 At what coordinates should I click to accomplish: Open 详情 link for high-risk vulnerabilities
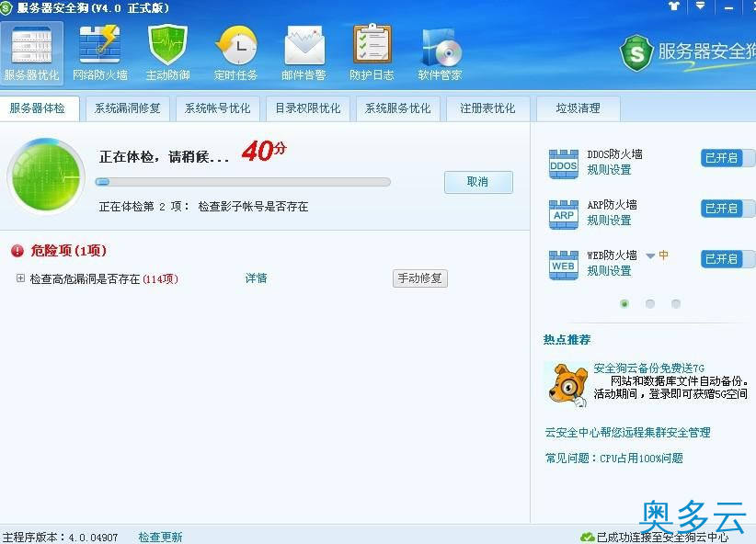(256, 278)
